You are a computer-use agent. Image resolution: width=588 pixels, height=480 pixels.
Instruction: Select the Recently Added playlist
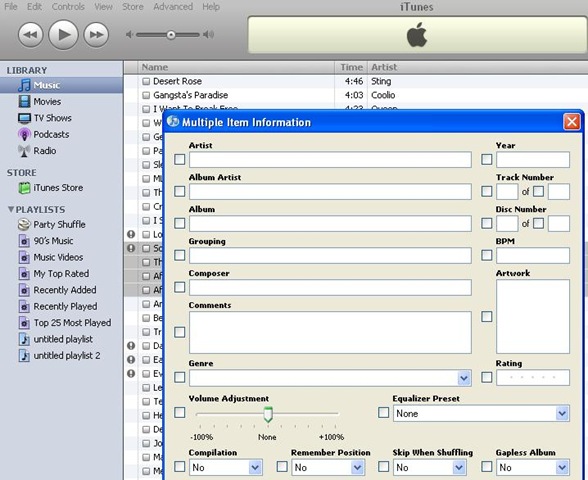pos(64,290)
